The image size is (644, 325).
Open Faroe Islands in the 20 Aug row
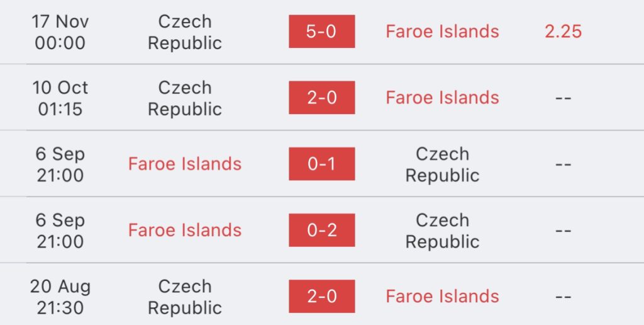tap(442, 297)
